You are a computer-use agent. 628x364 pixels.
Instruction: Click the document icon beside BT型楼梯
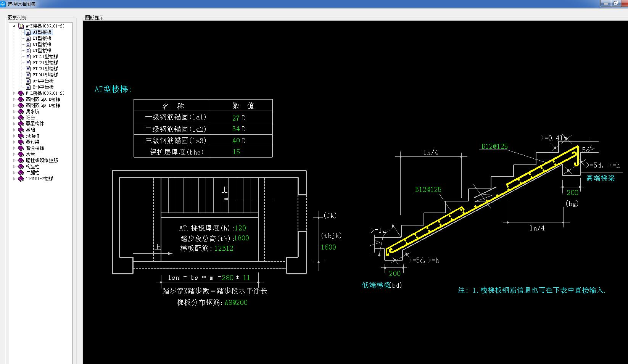(x=28, y=38)
